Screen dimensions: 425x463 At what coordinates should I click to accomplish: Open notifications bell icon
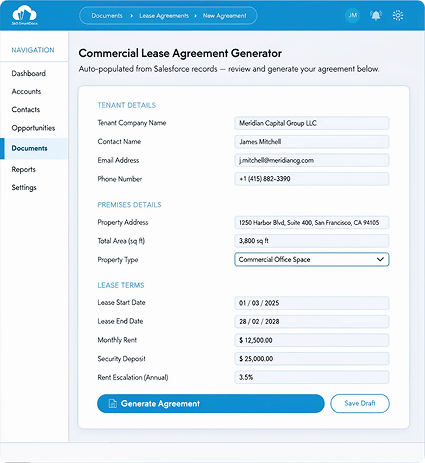(x=376, y=15)
